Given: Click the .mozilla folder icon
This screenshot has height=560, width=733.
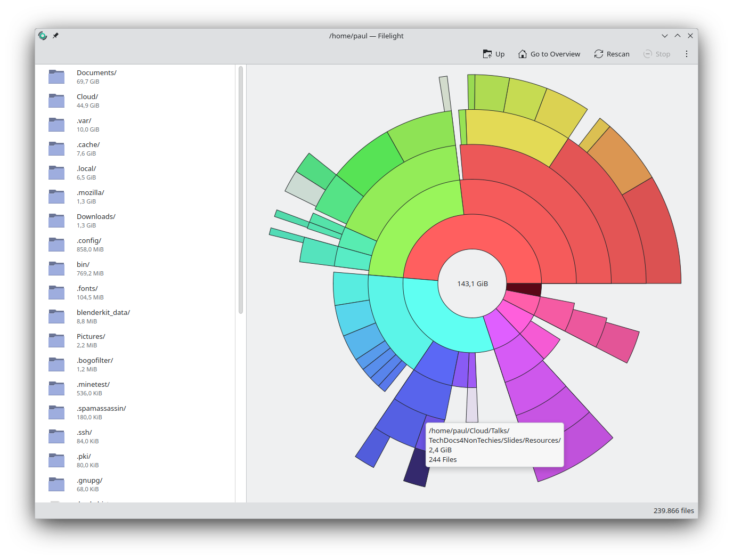Looking at the screenshot, I should point(56,197).
